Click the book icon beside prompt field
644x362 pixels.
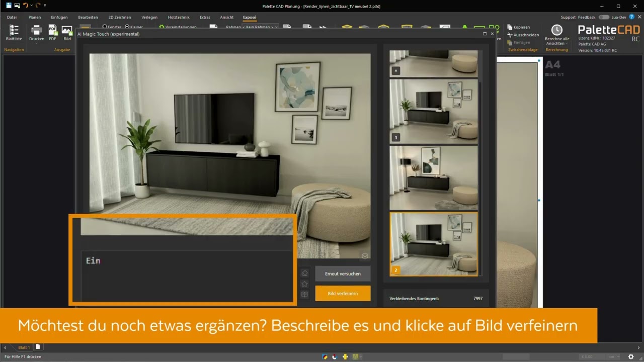click(x=304, y=295)
